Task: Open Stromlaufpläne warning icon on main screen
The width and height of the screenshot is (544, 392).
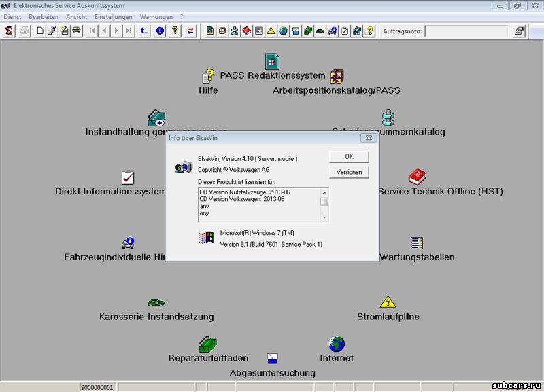Action: (x=388, y=302)
